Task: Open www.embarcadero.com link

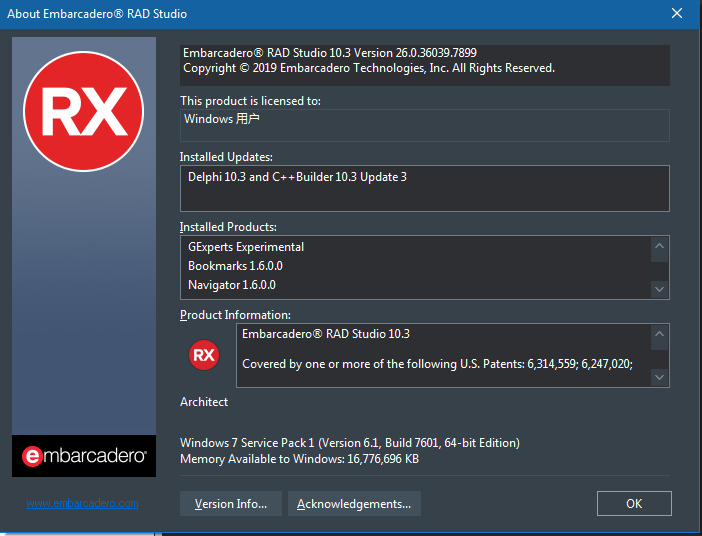Action: [82, 503]
